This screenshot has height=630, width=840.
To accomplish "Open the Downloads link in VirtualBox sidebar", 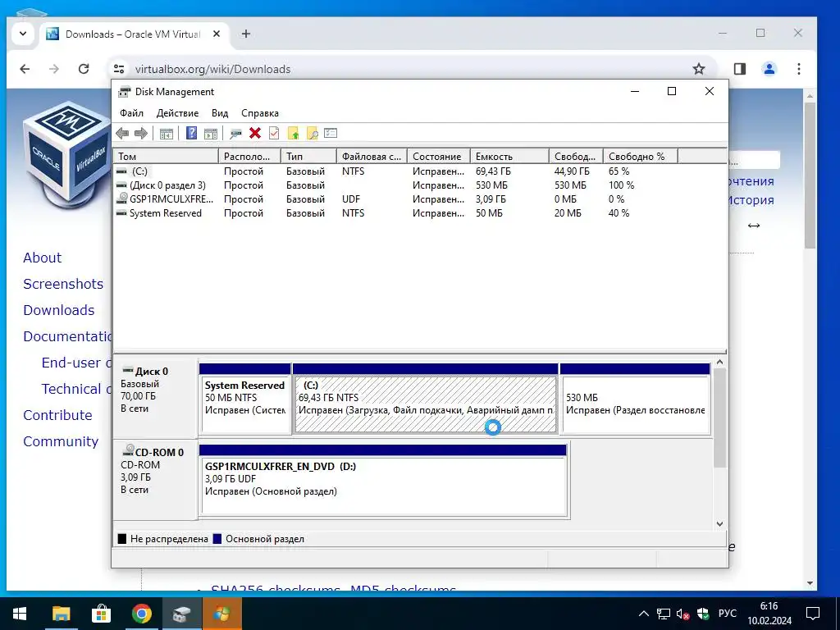I will coord(59,310).
